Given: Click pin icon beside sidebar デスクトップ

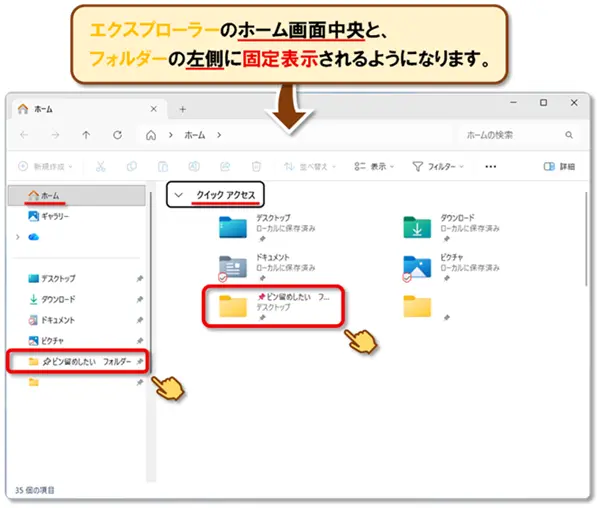Looking at the screenshot, I should (x=140, y=278).
